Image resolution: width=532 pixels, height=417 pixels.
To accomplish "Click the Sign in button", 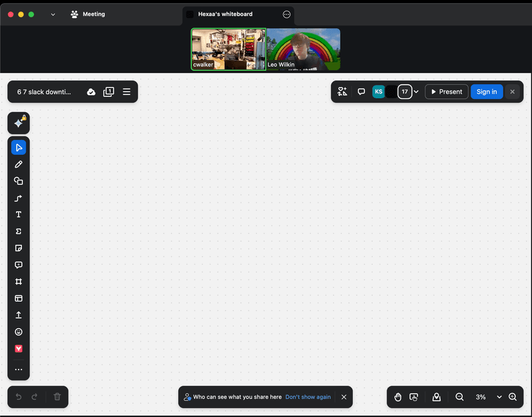I will pos(486,92).
